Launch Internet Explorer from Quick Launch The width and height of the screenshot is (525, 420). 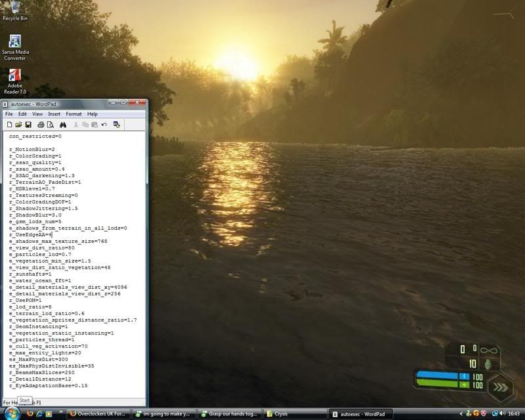[39, 413]
